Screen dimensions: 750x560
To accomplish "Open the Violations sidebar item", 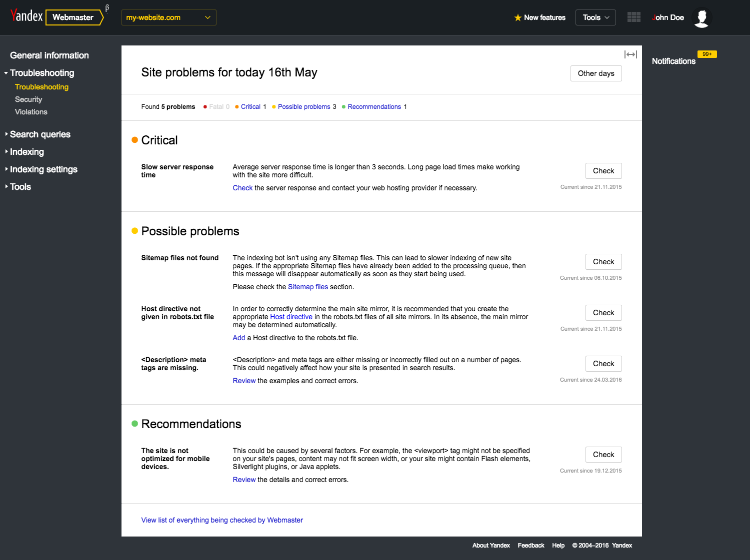I will click(31, 112).
